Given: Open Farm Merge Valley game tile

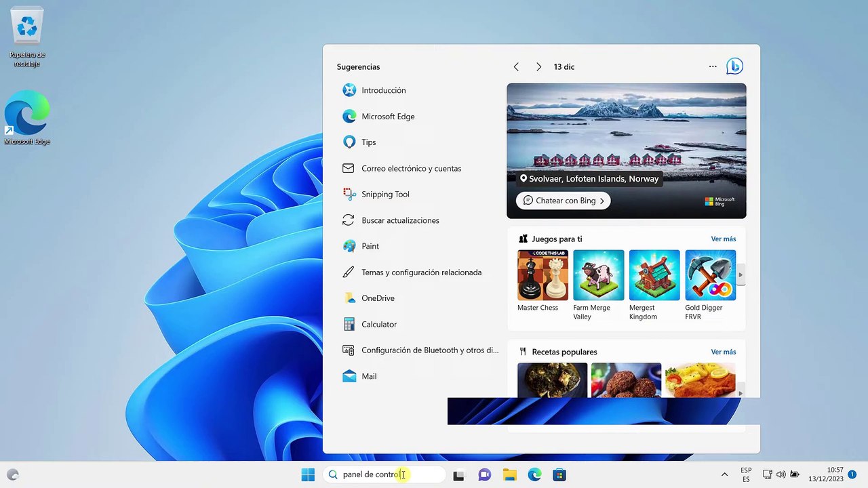Looking at the screenshot, I should click(x=599, y=285).
